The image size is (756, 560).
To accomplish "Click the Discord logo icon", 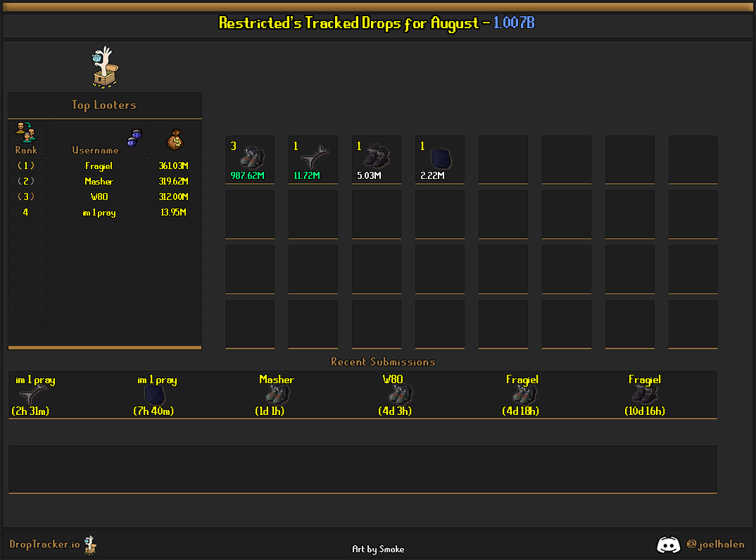I will 668,545.
